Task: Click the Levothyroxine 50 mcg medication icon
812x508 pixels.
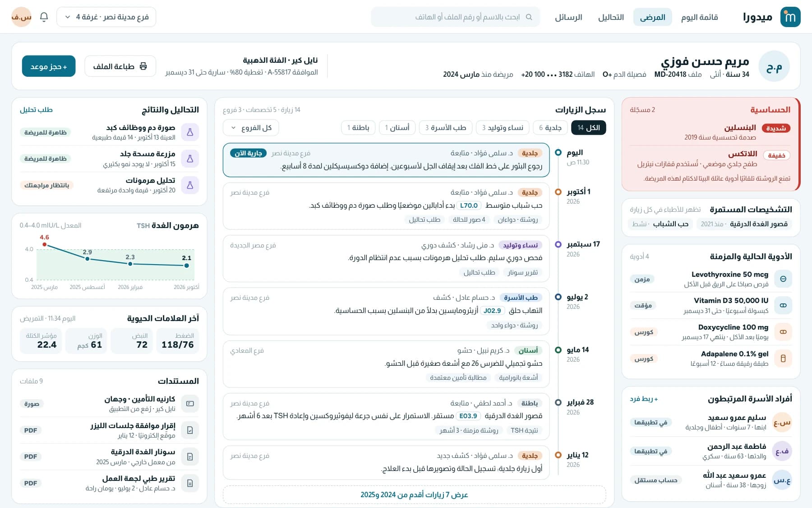Action: point(783,279)
